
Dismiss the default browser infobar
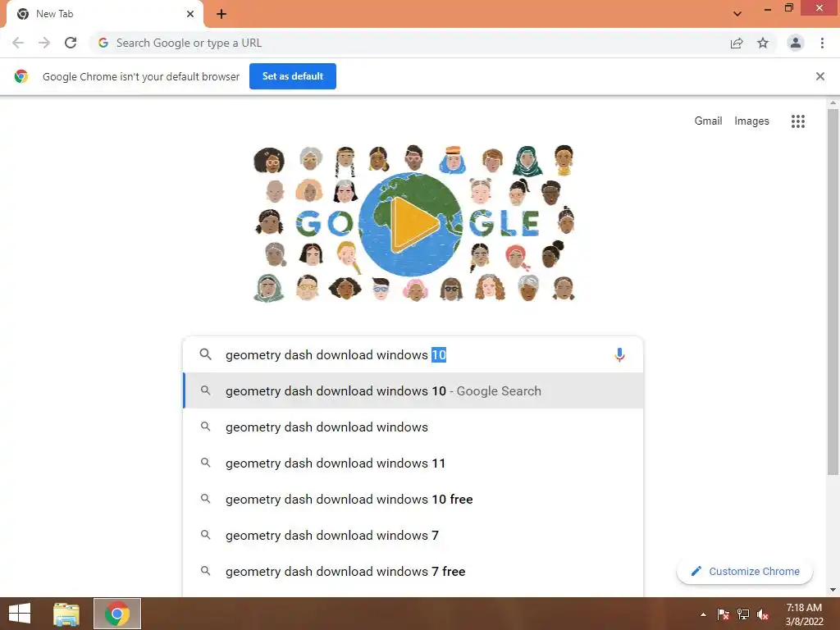820,76
